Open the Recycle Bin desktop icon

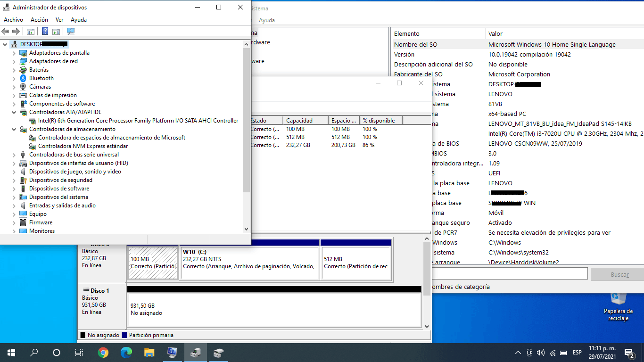coord(618,306)
